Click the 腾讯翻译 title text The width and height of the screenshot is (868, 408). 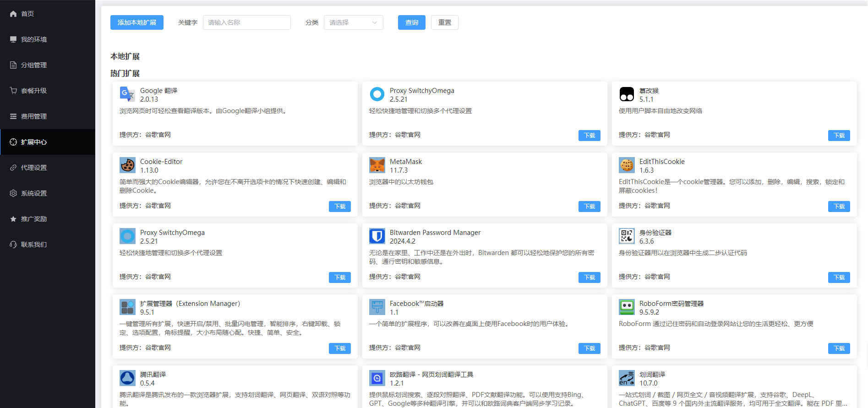point(153,375)
